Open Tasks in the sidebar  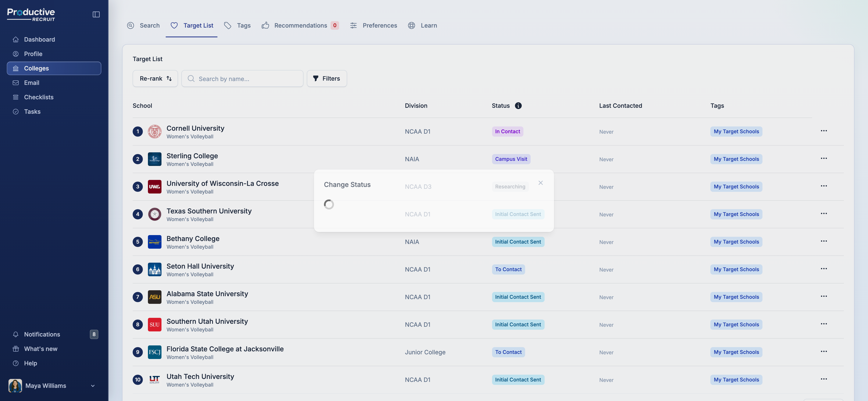pos(54,112)
